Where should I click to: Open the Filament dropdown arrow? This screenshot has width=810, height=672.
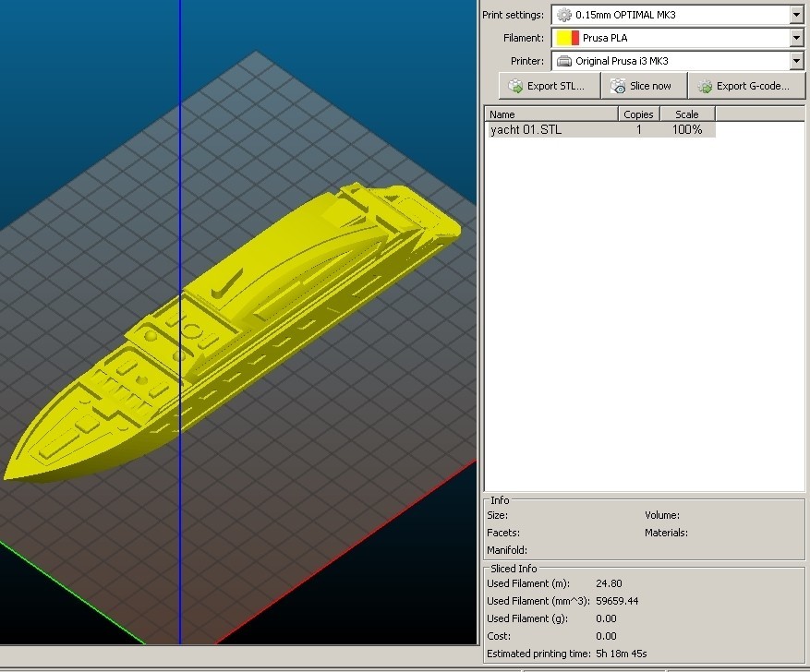[796, 38]
